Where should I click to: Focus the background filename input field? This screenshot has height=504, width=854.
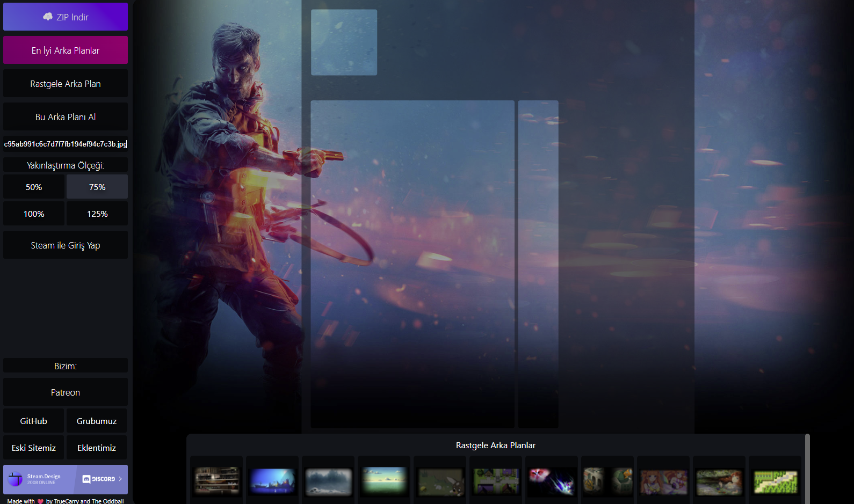tap(66, 144)
